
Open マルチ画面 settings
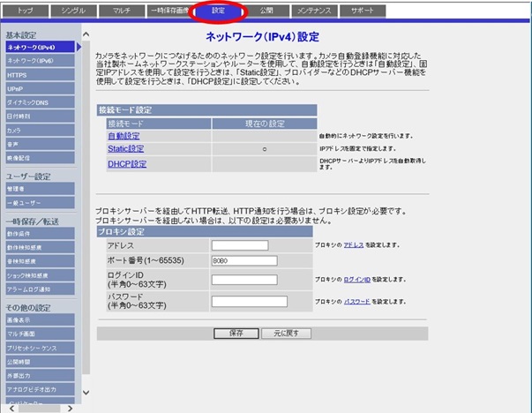(40, 334)
